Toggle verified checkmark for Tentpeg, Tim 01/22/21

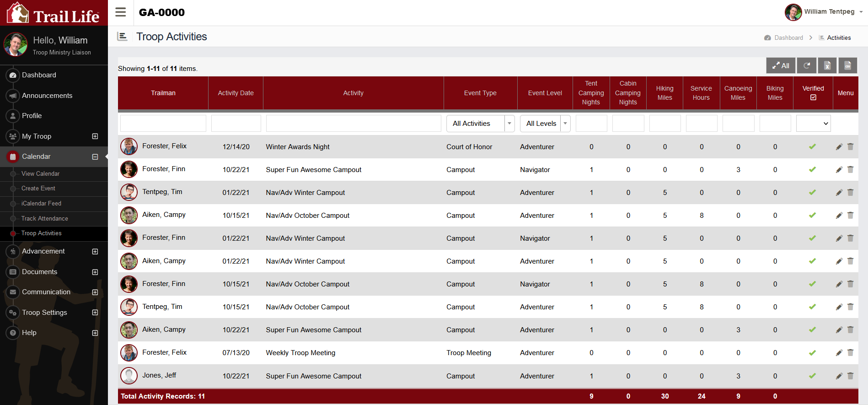812,193
